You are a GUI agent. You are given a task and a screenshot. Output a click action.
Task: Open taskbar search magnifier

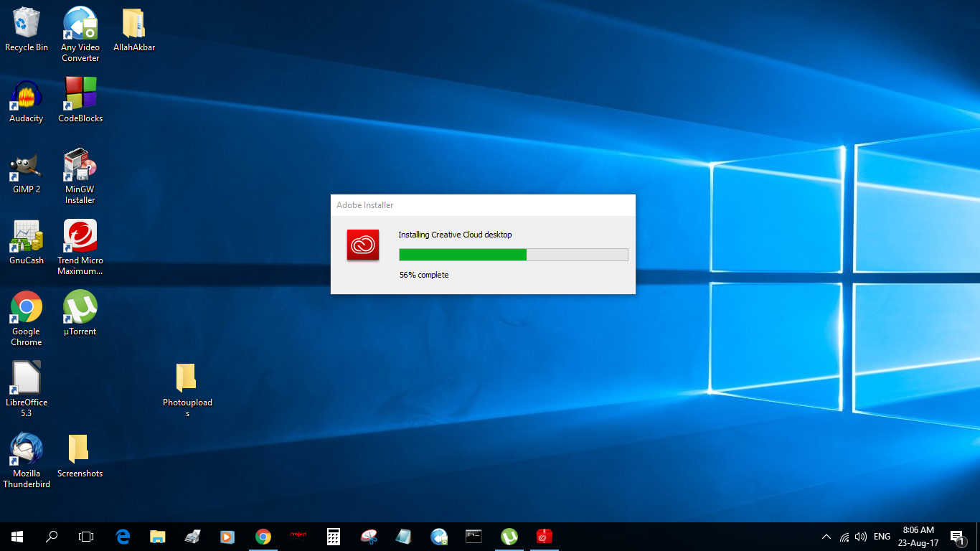[x=52, y=537]
